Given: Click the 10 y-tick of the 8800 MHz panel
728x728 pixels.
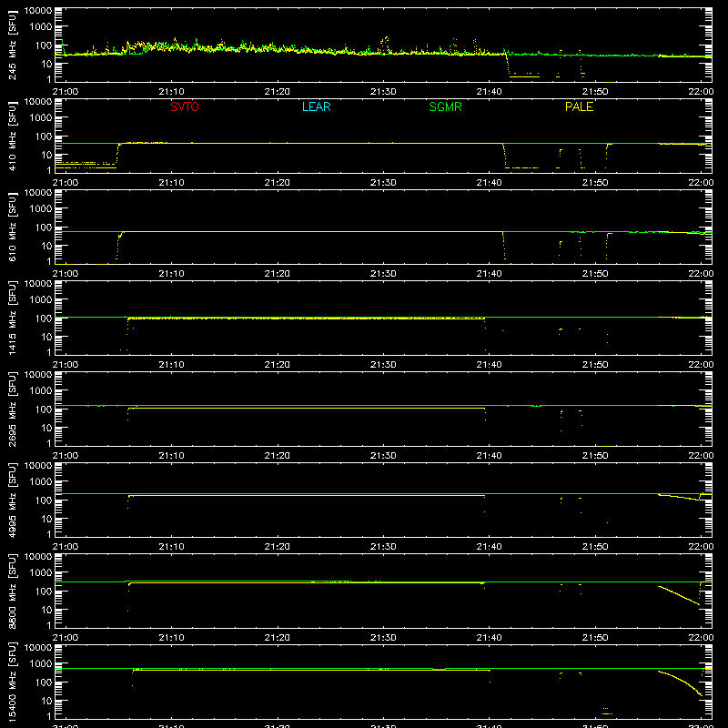Looking at the screenshot, I should [x=46, y=610].
